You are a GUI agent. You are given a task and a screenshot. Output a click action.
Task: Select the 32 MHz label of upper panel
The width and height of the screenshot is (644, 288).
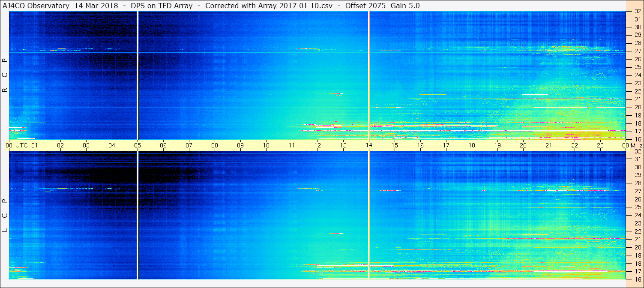(x=638, y=12)
